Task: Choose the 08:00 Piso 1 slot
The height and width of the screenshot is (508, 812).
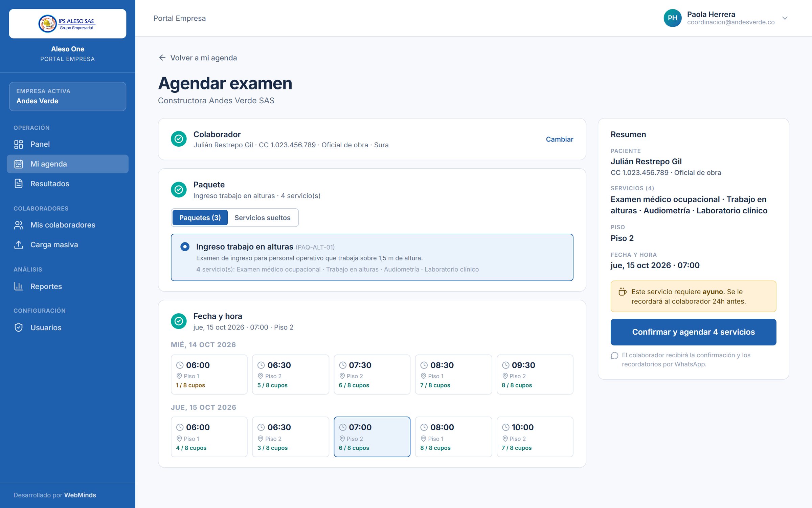Action: click(x=453, y=437)
